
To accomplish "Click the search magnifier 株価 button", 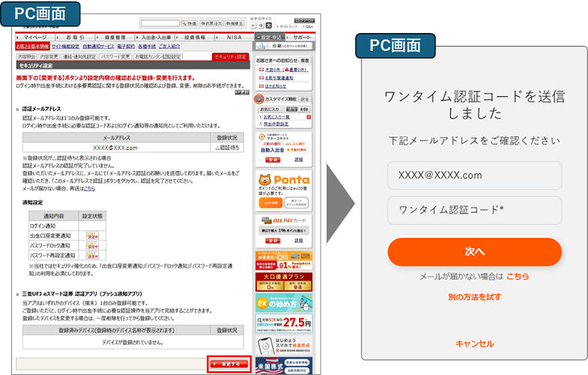I will coord(188,24).
